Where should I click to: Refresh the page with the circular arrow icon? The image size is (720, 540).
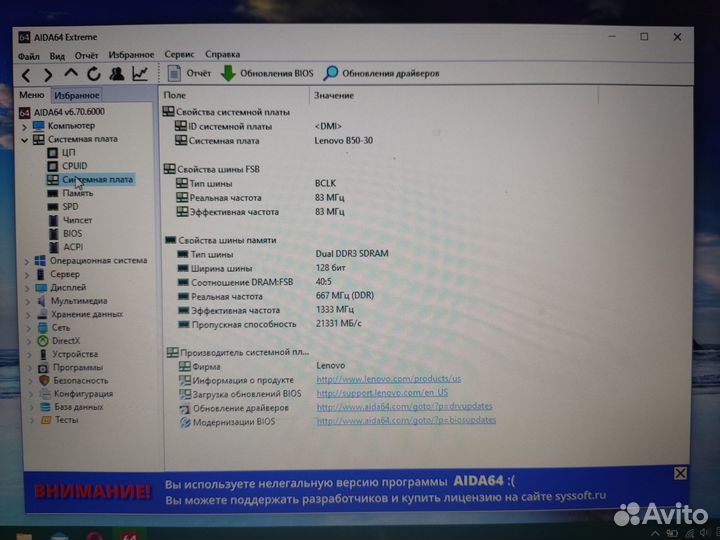94,73
